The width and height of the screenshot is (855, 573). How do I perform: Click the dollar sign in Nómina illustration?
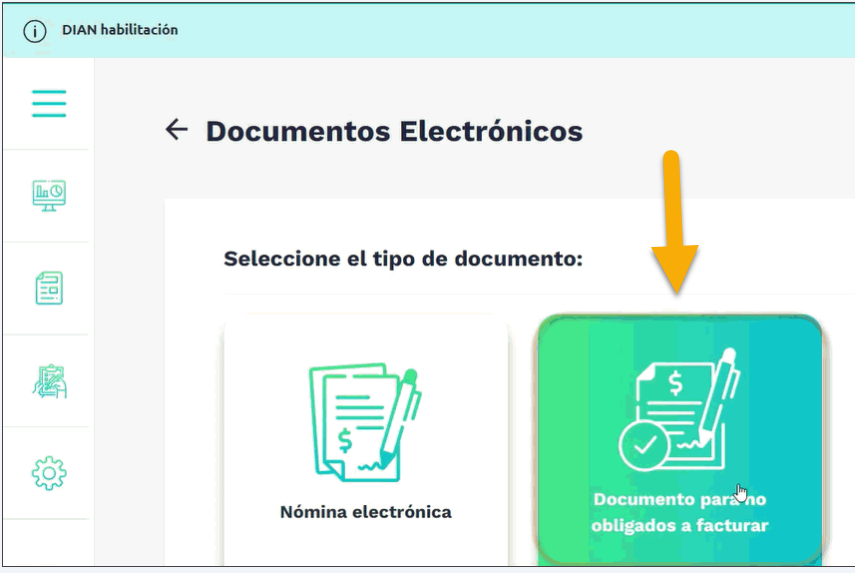tap(345, 441)
